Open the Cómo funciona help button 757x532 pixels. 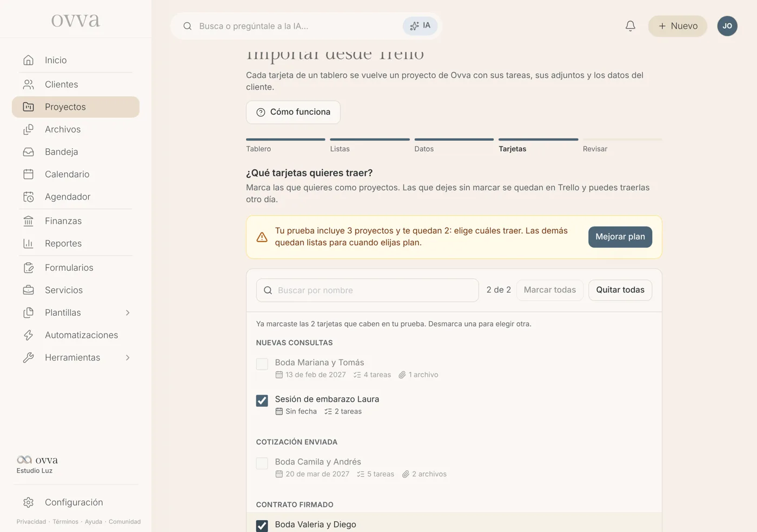point(293,112)
